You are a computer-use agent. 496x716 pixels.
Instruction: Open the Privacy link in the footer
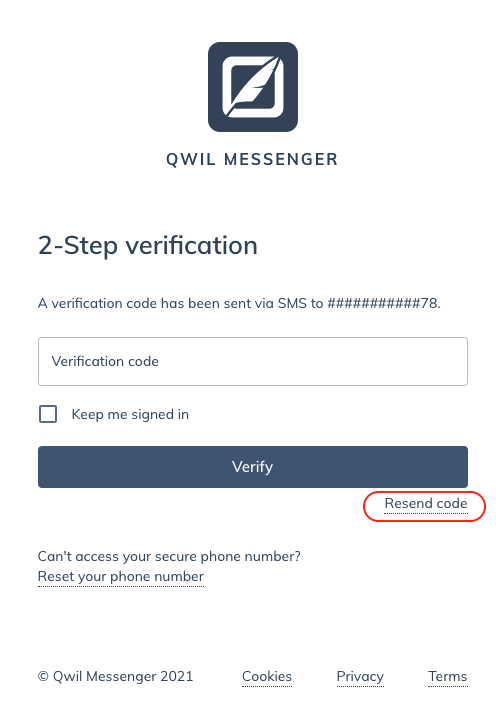[360, 676]
